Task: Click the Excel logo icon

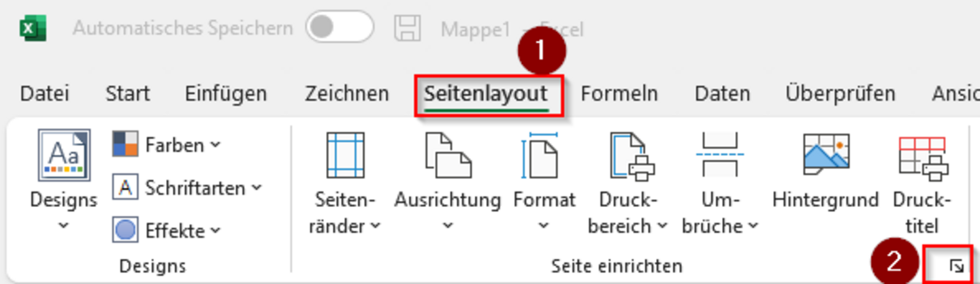Action: 33,29
